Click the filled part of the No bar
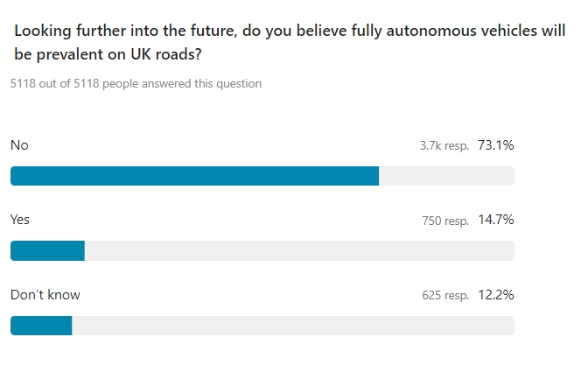 pos(194,176)
